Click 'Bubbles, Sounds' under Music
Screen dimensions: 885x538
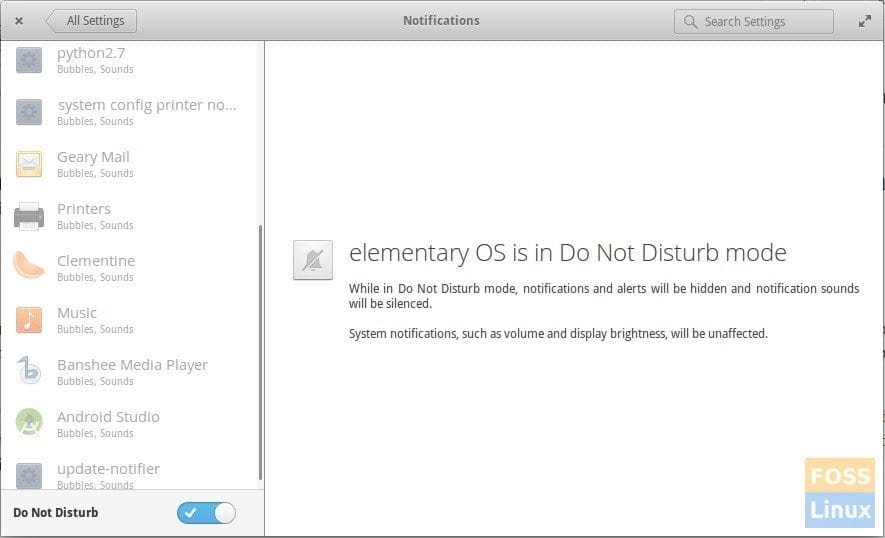(x=95, y=329)
